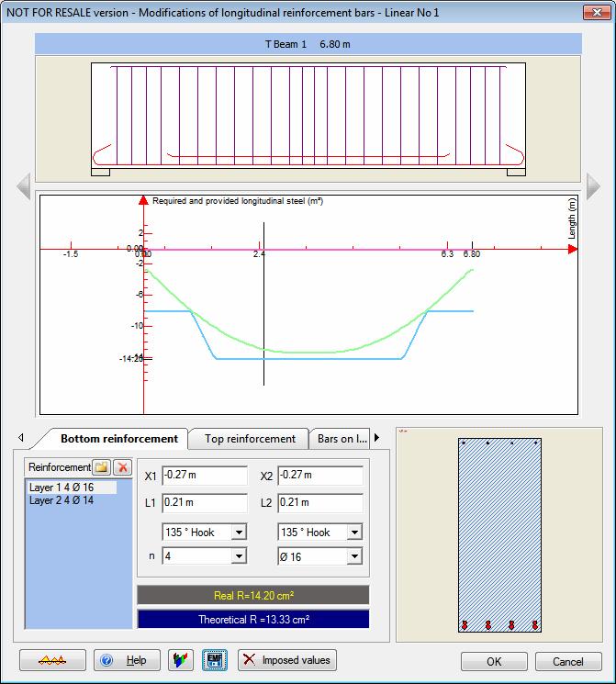The width and height of the screenshot is (616, 684).
Task: Click the colored chart icon button
Action: coord(181,660)
